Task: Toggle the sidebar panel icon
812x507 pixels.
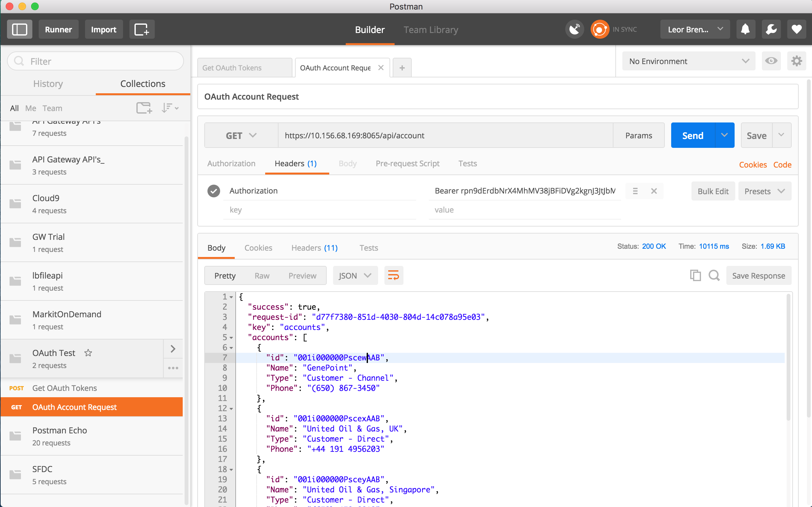Action: [x=19, y=30]
